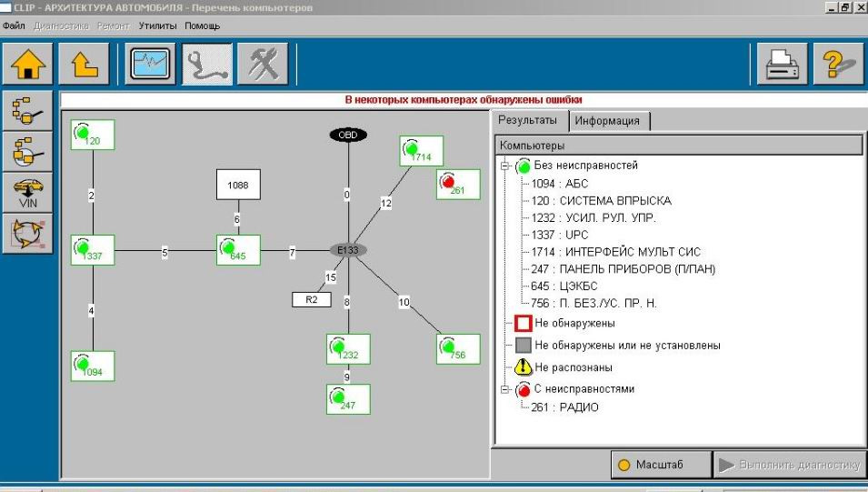Image resolution: width=868 pixels, height=492 pixels.
Task: Click the printer icon
Action: 783,65
